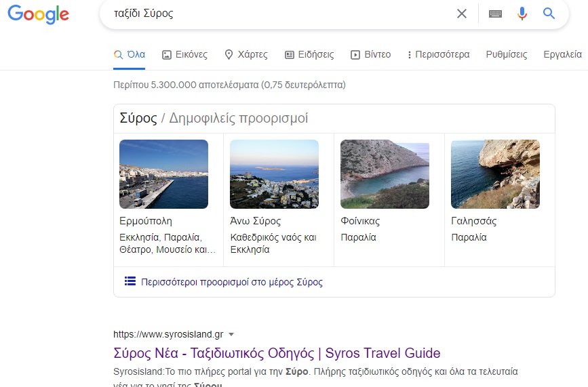Image resolution: width=588 pixels, height=387 pixels.
Task: Click Περισσότεροι προορισμοί στο μέρος Σύρος
Action: click(x=232, y=282)
